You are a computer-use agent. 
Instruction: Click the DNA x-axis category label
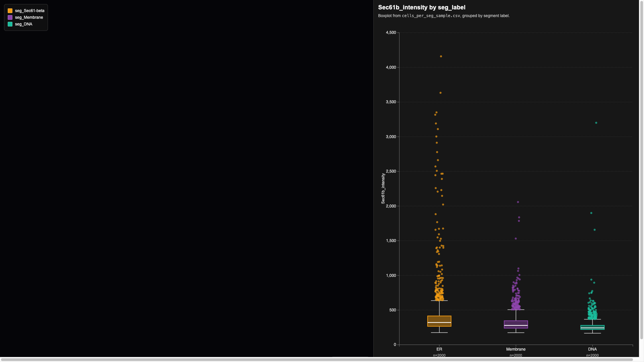click(x=592, y=349)
